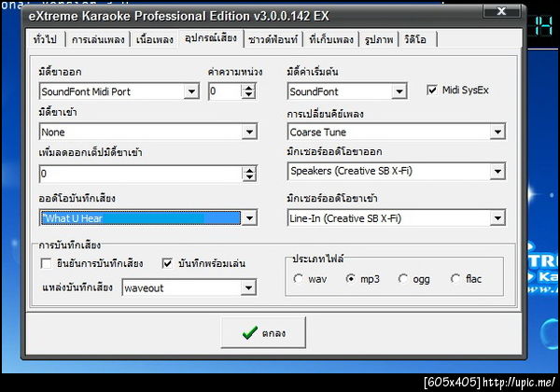Image resolution: width=560 pixels, height=392 pixels.
Task: Select the mp3 file type
Action: tap(351, 278)
